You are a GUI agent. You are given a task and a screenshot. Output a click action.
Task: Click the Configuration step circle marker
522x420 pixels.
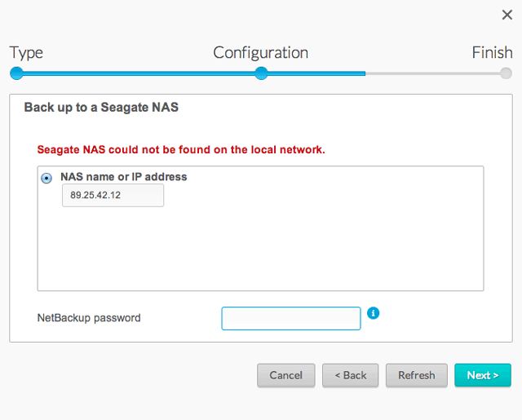[261, 73]
